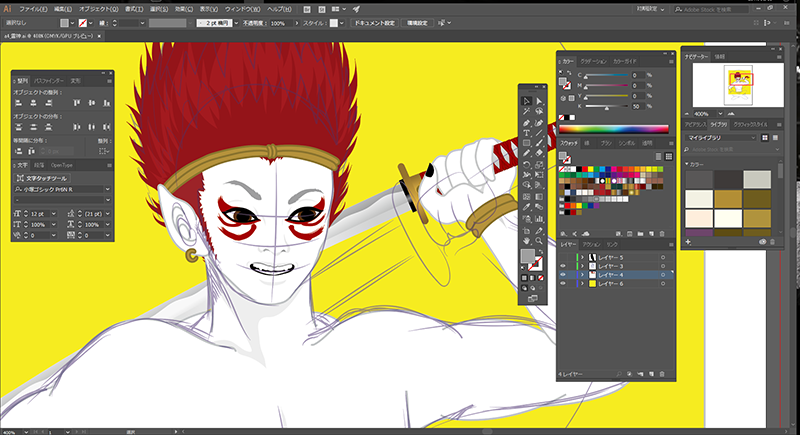The width and height of the screenshot is (800, 435).
Task: Switch to パスファインダー tab
Action: tap(48, 81)
